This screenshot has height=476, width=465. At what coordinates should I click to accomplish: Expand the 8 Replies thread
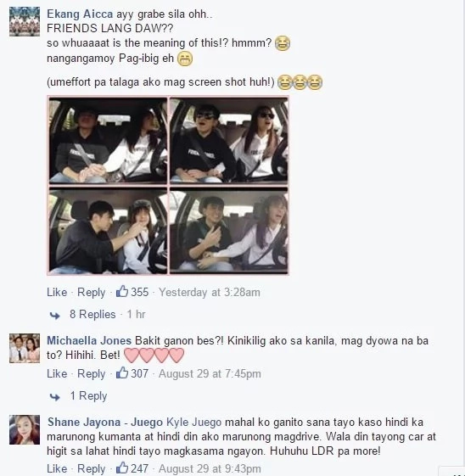point(92,314)
